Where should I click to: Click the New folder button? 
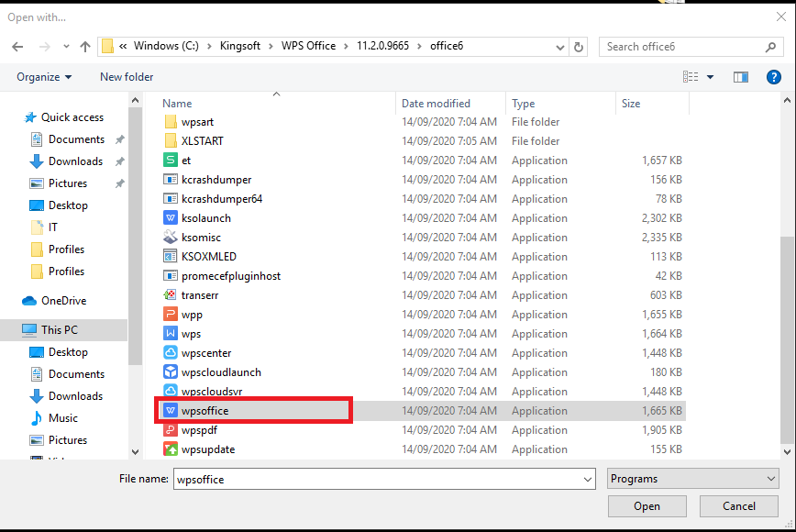click(127, 77)
